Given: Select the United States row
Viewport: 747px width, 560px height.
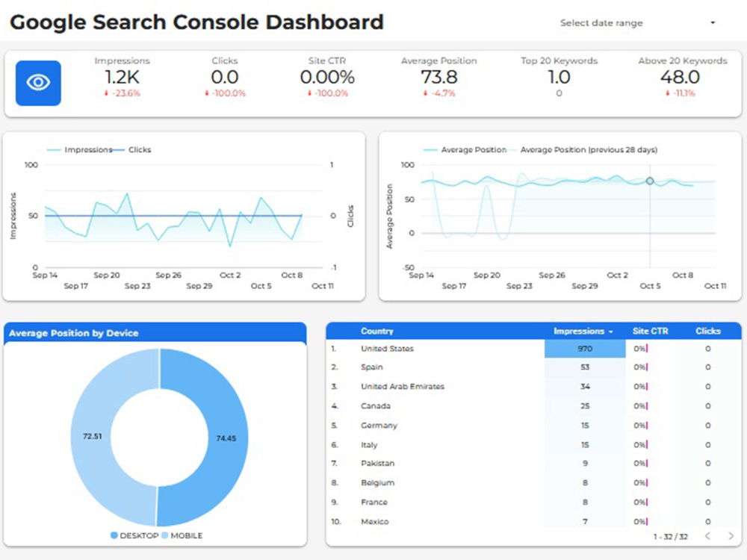Looking at the screenshot, I should [533, 349].
